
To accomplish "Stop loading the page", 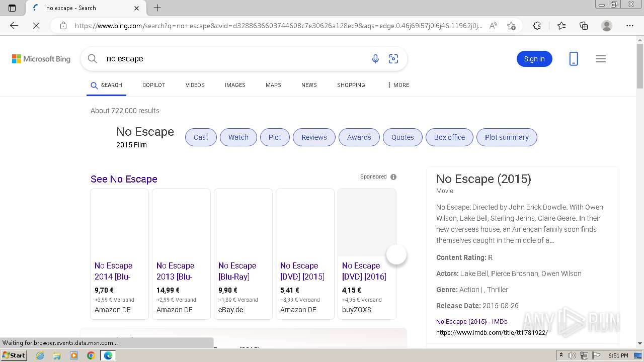I will coord(36,26).
